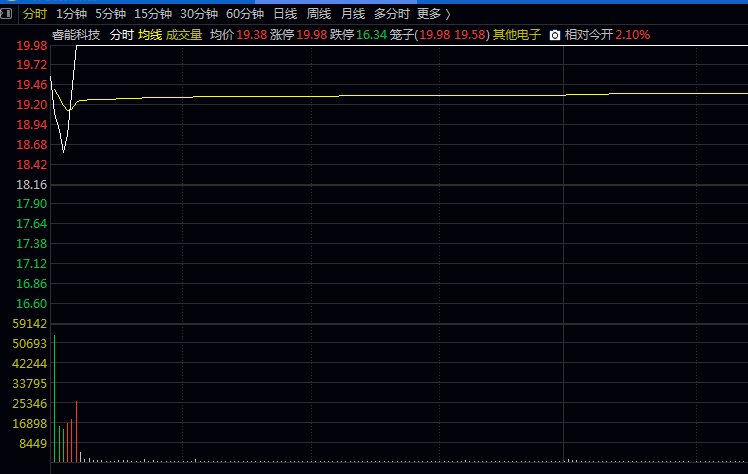Open the 日线 daily chart

click(x=285, y=14)
